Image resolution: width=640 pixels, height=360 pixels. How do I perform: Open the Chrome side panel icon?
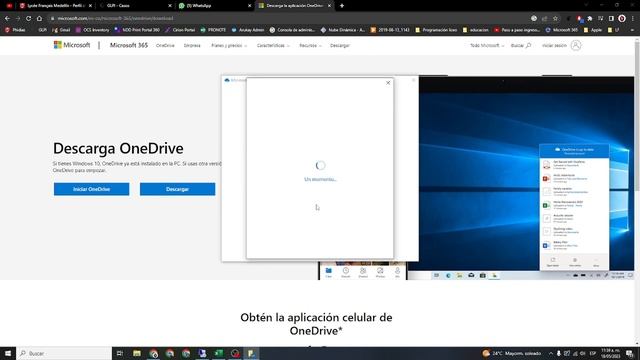pyautogui.click(x=611, y=18)
